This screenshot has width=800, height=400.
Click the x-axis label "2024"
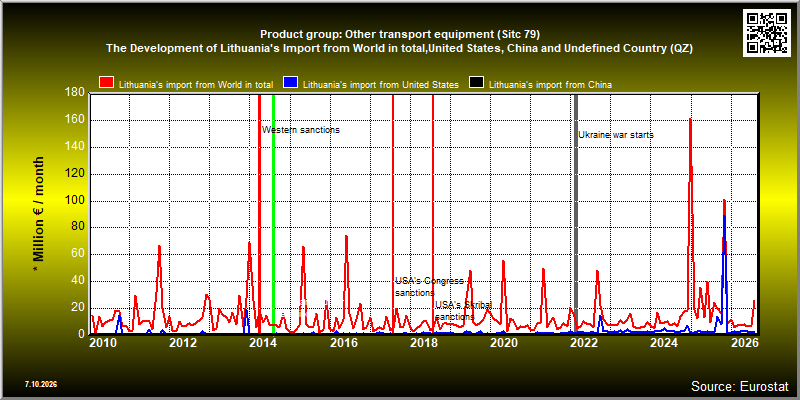(x=664, y=342)
